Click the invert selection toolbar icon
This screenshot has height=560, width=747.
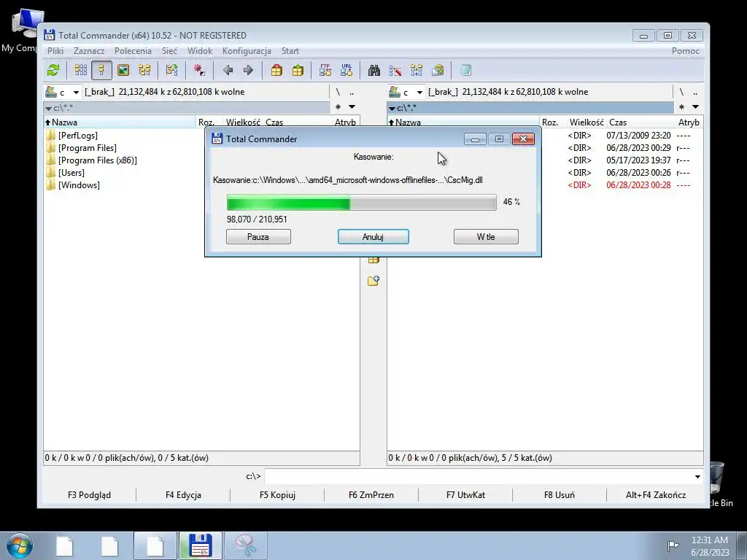tap(172, 71)
